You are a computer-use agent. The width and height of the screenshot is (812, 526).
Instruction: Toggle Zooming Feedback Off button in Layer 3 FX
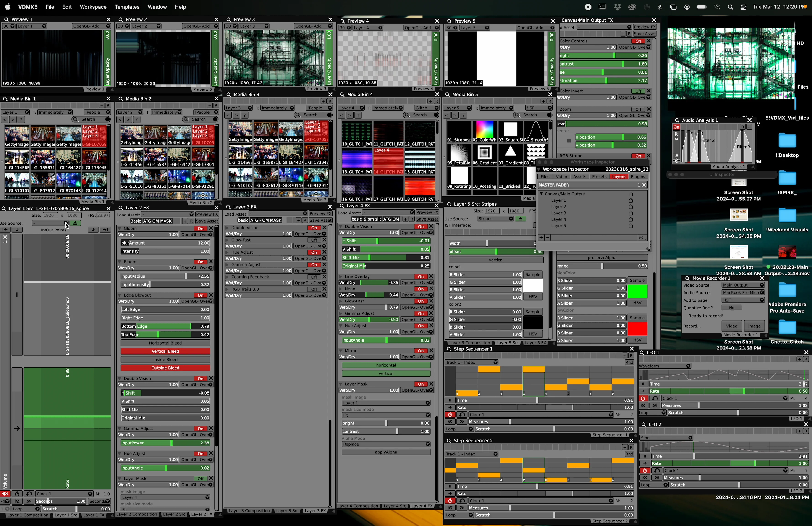(314, 277)
